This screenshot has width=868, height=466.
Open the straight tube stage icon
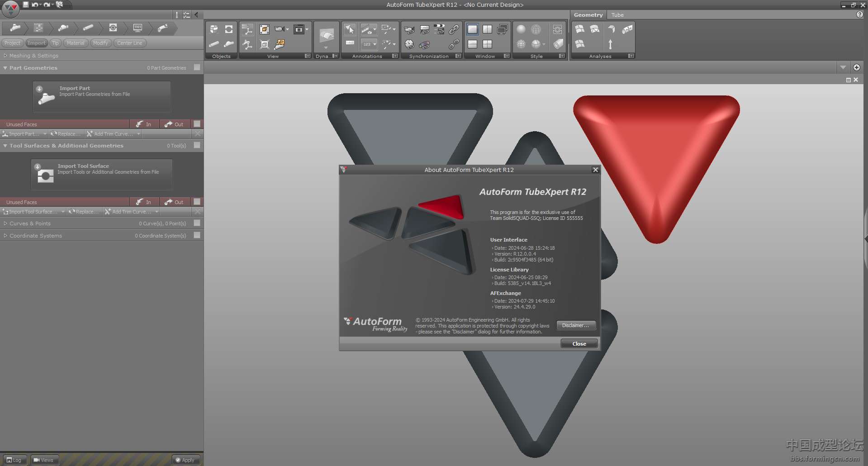tap(88, 28)
